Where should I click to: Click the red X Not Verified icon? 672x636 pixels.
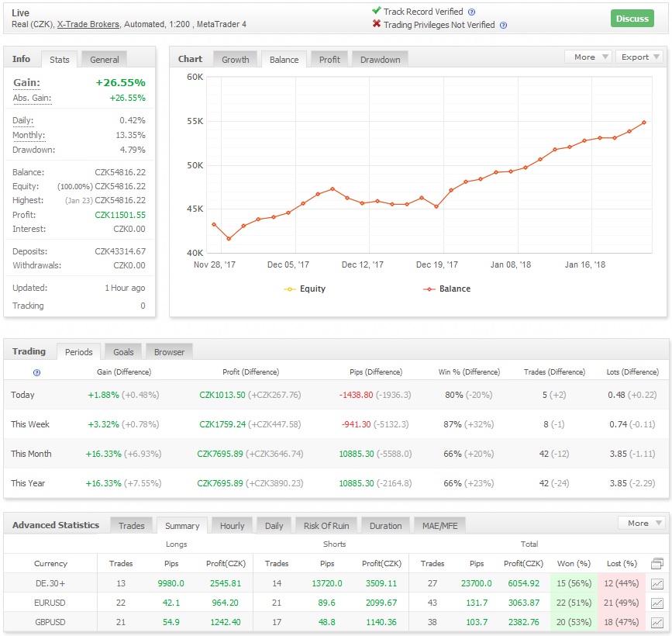coord(376,24)
